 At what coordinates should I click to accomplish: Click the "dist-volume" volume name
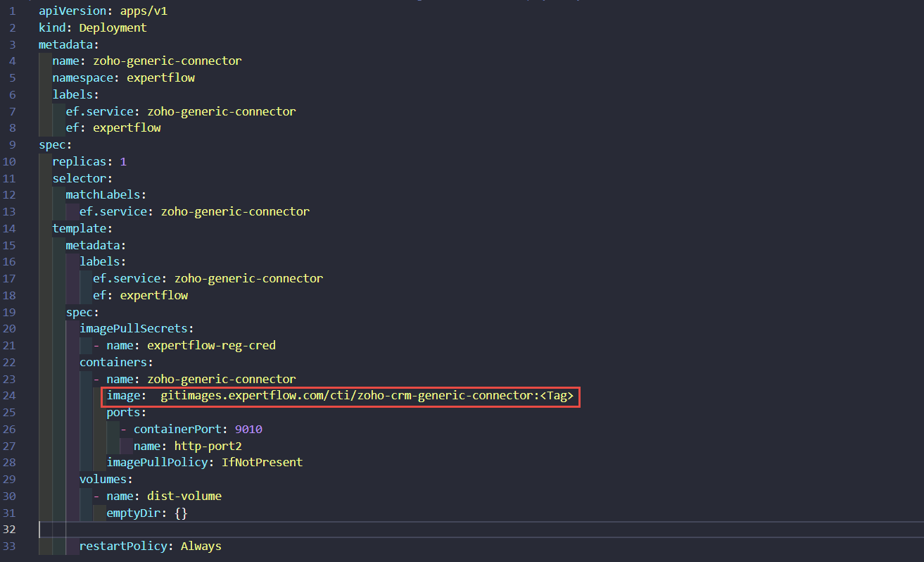(x=184, y=497)
